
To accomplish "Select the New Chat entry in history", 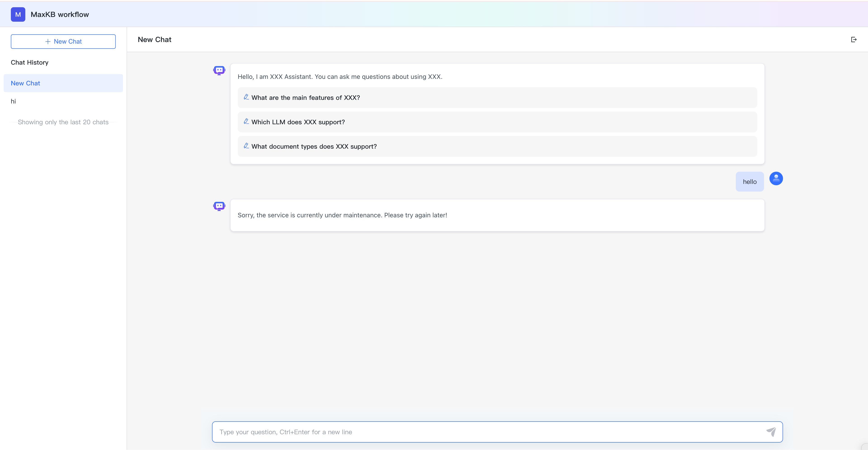I will pos(63,83).
